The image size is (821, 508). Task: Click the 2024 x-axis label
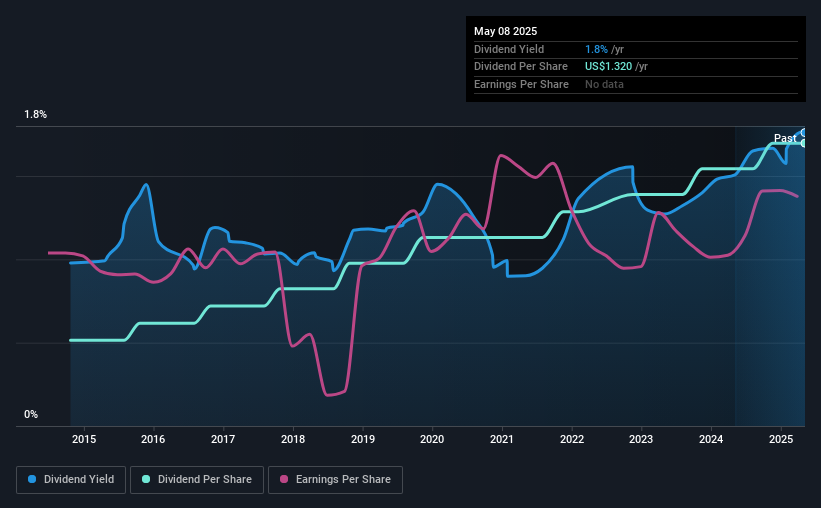tap(711, 439)
